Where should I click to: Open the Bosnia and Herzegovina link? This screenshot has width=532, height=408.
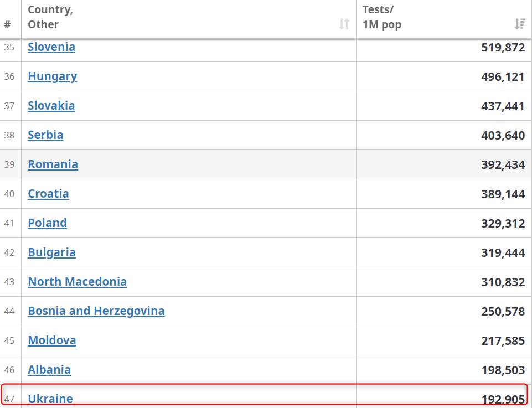(x=96, y=311)
